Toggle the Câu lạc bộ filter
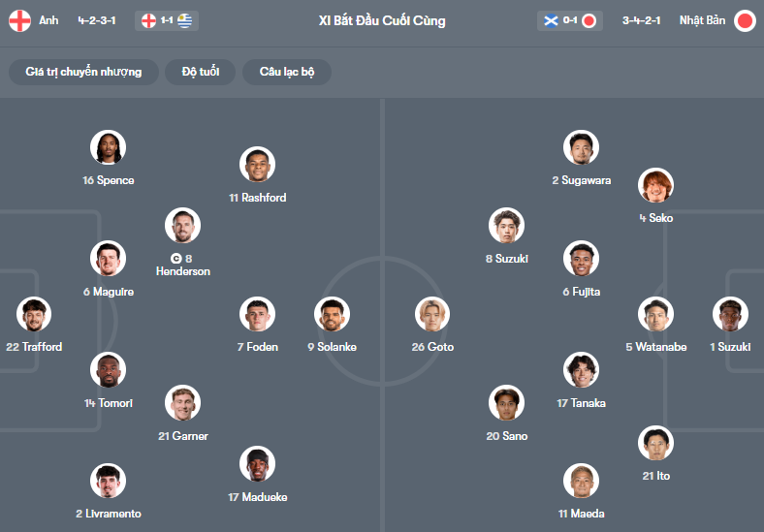 [x=287, y=73]
